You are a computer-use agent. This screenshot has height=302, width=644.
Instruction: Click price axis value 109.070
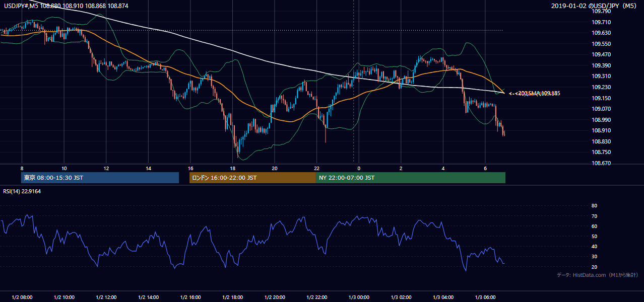pos(601,109)
